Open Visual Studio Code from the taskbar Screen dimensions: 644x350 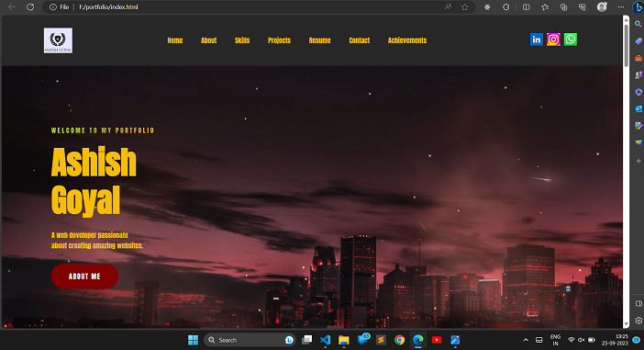(326, 340)
